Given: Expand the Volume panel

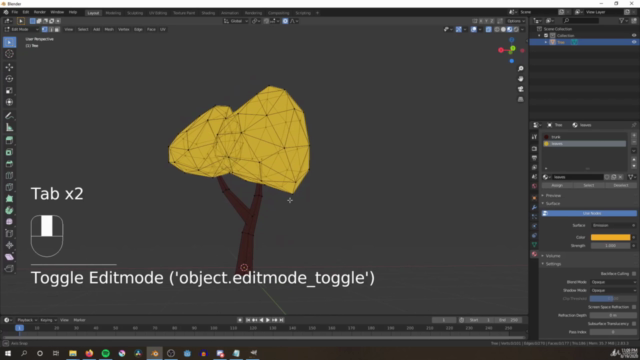Looking at the screenshot, I should (553, 256).
